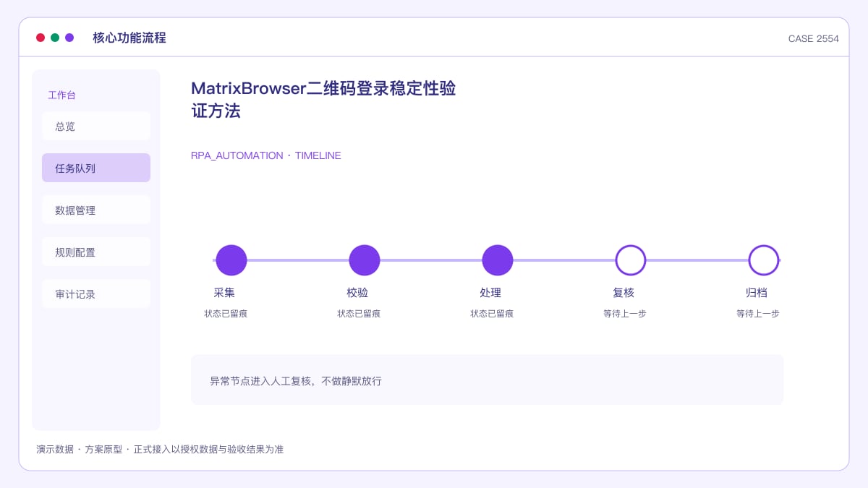
Task: Click 状态已留痕 under 处理
Action: click(x=492, y=314)
